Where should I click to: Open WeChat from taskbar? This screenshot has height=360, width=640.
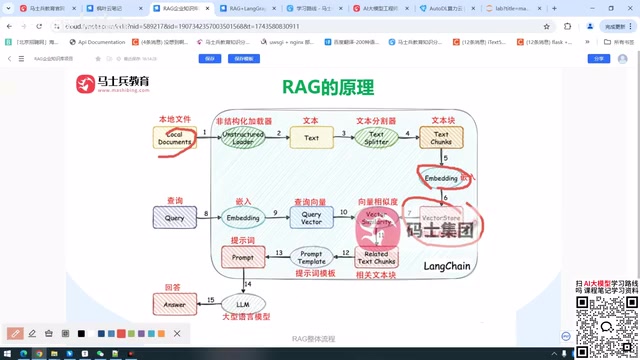[x=100, y=353]
